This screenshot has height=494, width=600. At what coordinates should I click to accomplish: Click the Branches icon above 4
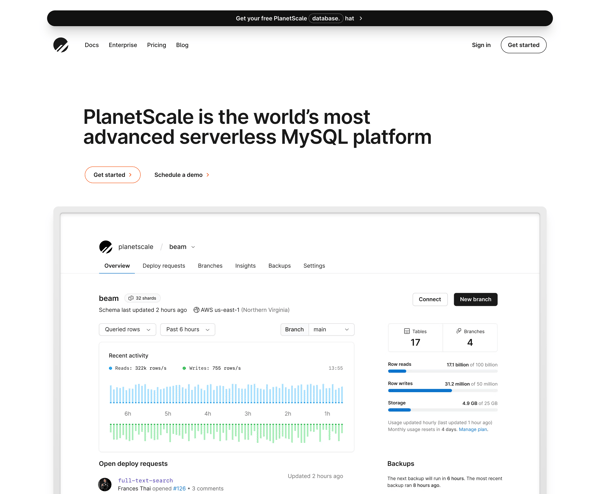click(x=459, y=331)
